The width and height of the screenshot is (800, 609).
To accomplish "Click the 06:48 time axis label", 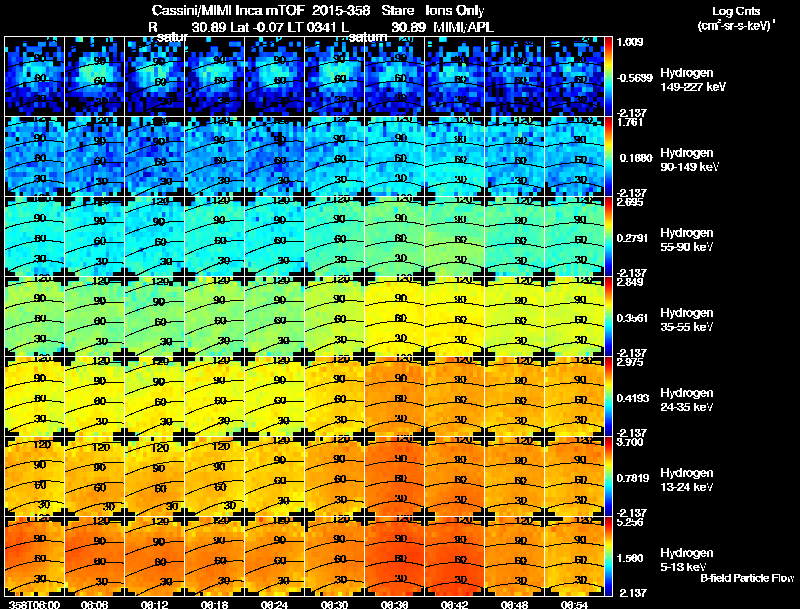I will coord(514,604).
